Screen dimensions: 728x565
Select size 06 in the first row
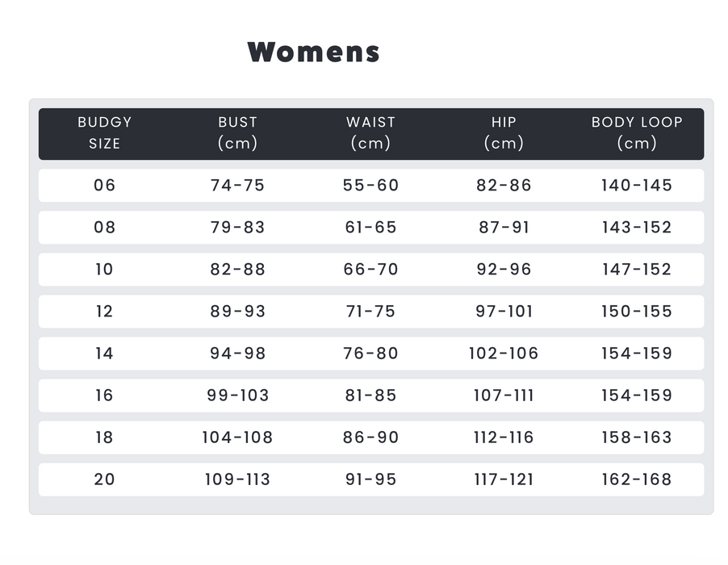pyautogui.click(x=104, y=186)
